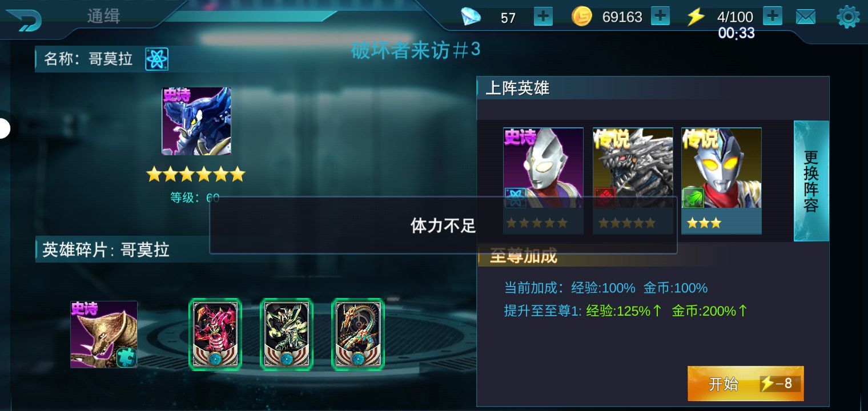Select the 通缉 tab title

(x=103, y=16)
